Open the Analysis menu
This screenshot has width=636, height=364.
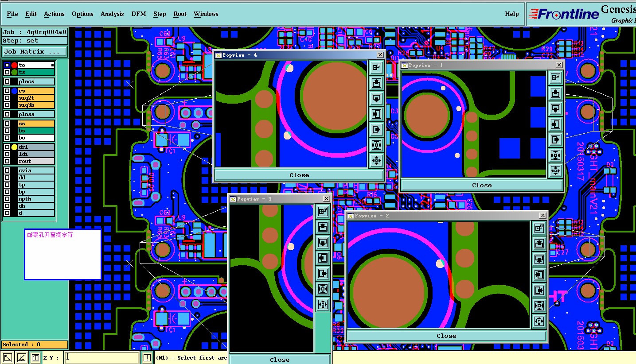tap(112, 14)
